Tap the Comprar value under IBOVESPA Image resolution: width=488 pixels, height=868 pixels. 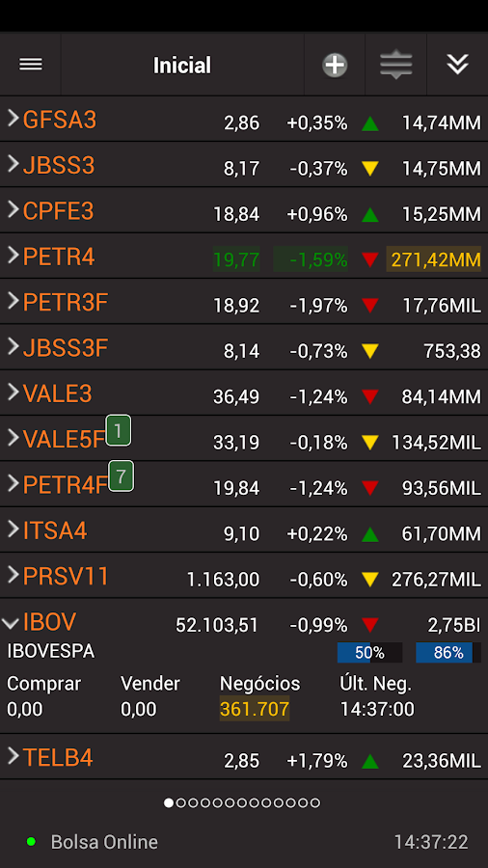coord(24,709)
